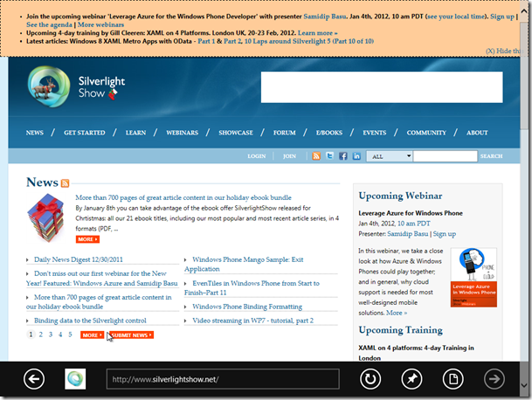Viewport: 532px width, 400px height.
Task: Hide the announcement banner
Action: coord(502,51)
